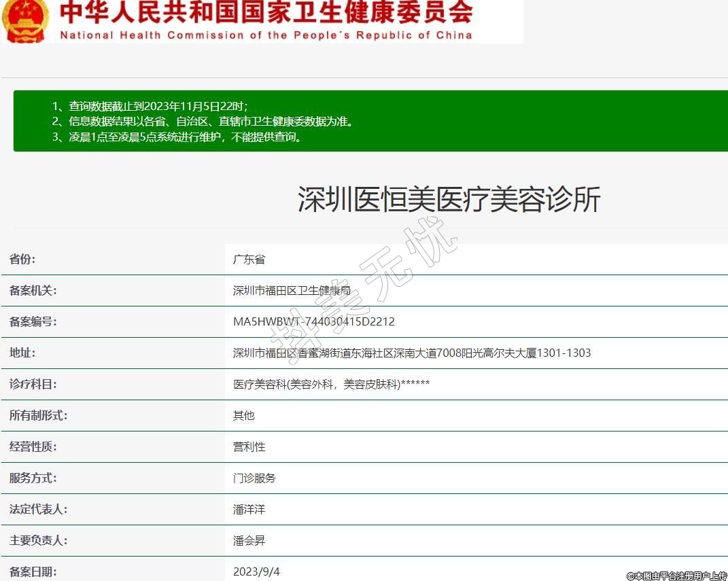Click the Chinese National Health Commission title

tap(266, 12)
